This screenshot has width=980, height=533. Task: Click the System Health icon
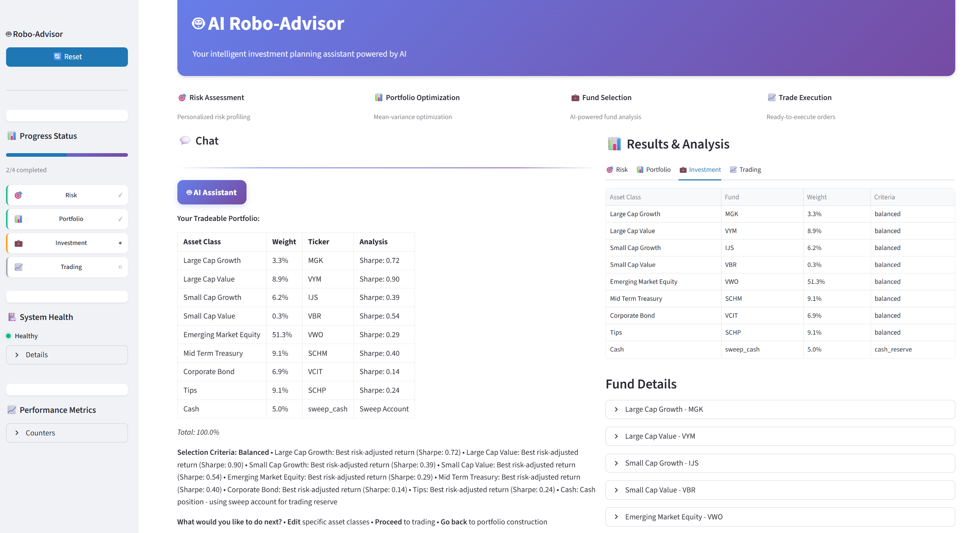(x=12, y=317)
